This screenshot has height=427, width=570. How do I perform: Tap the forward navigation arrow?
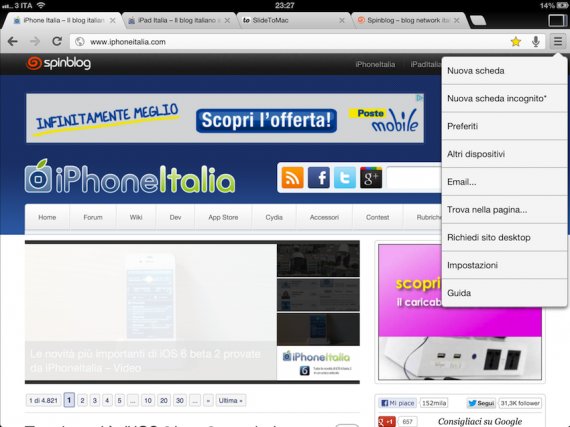[35, 41]
